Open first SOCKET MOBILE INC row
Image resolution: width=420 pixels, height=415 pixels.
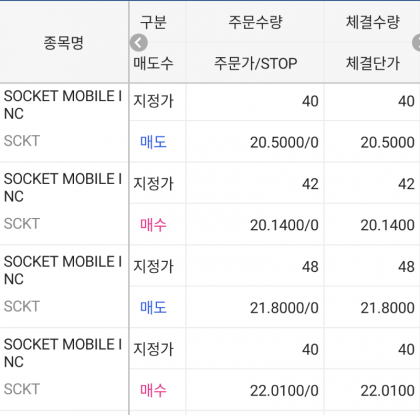[64, 123]
